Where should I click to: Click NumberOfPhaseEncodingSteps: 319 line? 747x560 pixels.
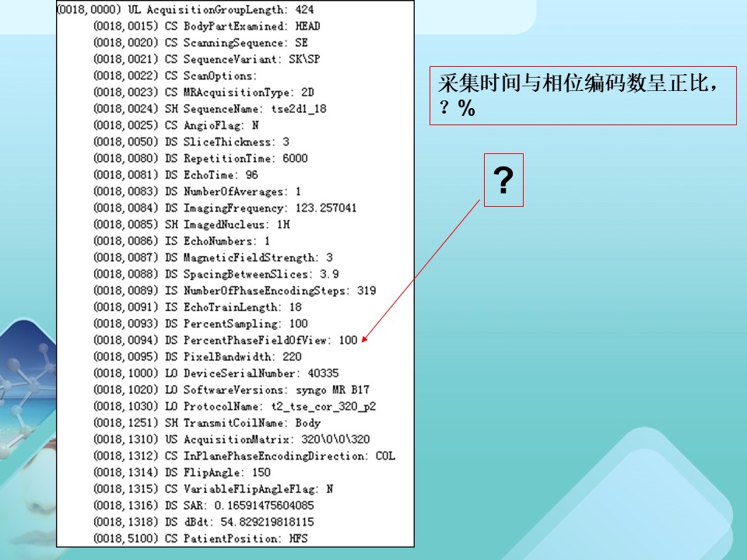coord(235,290)
